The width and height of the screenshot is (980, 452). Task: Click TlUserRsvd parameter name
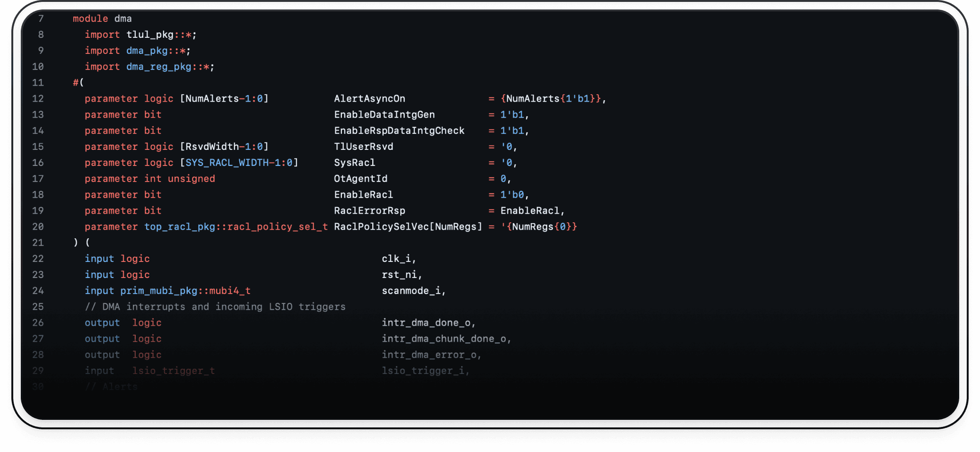tap(363, 147)
